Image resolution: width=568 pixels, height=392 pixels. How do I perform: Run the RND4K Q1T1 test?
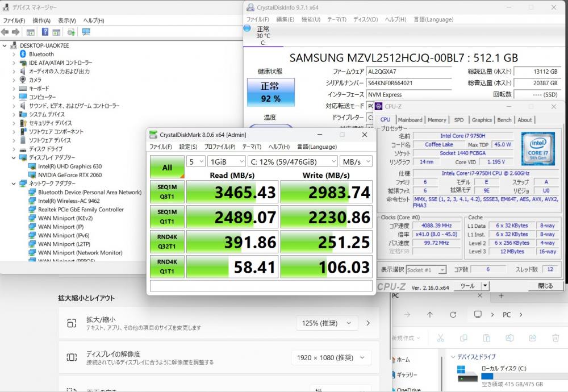click(x=167, y=266)
